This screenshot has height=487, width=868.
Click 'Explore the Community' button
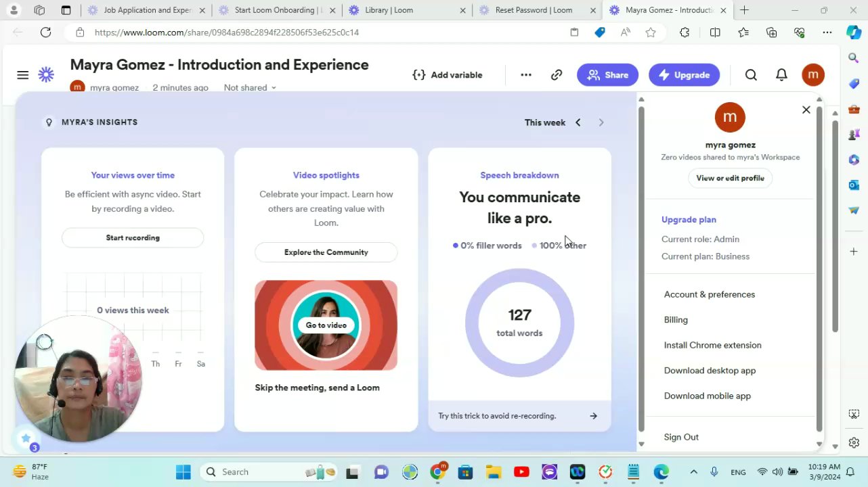coord(326,252)
